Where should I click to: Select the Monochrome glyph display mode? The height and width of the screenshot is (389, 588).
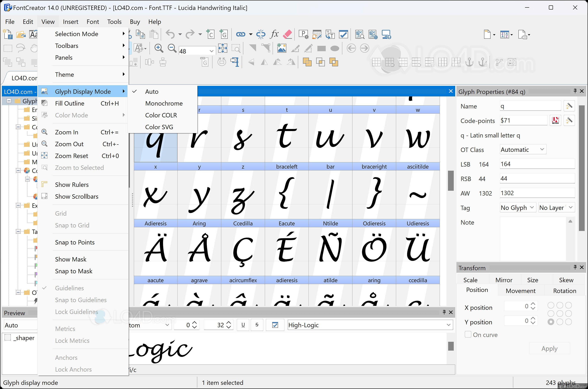point(164,103)
